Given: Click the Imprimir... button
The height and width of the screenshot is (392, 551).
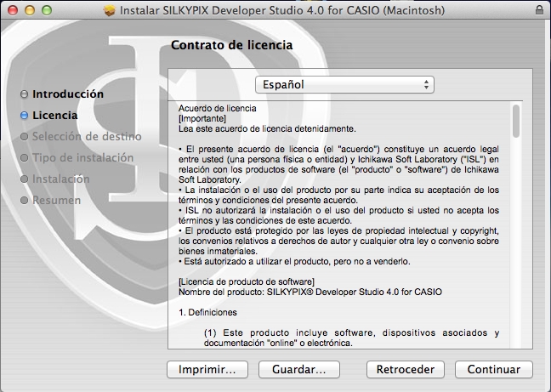Looking at the screenshot, I should [207, 370].
